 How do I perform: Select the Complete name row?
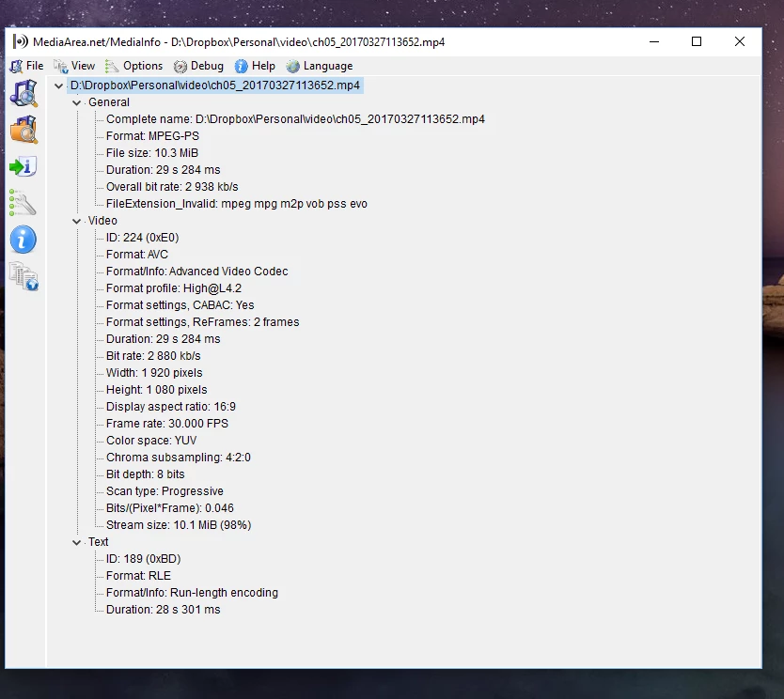tap(295, 119)
